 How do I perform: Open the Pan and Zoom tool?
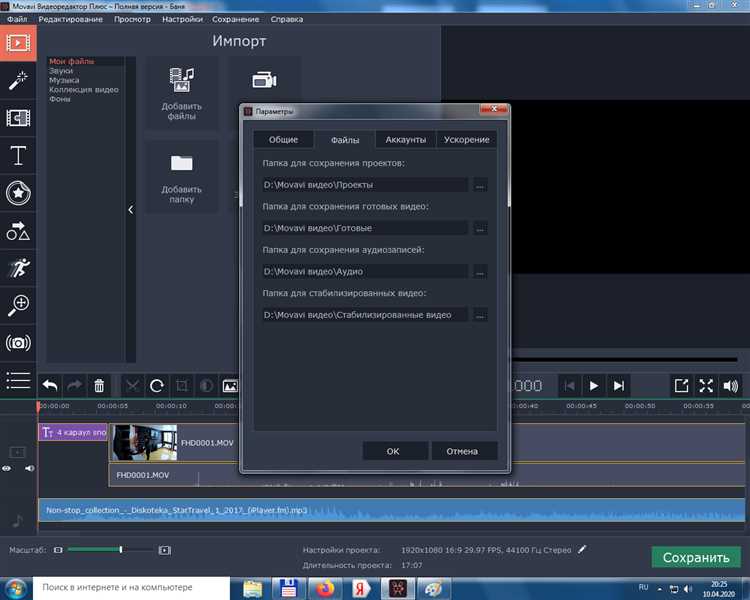(x=18, y=305)
